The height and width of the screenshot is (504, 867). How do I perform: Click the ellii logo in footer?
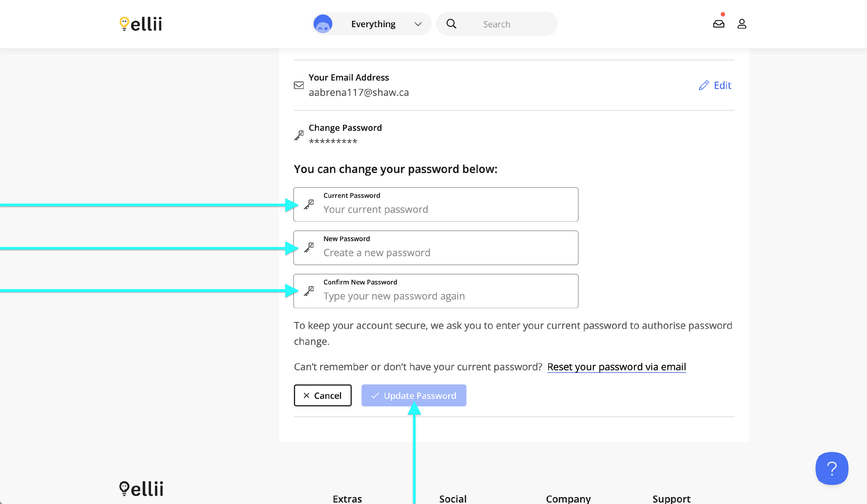pyautogui.click(x=141, y=488)
